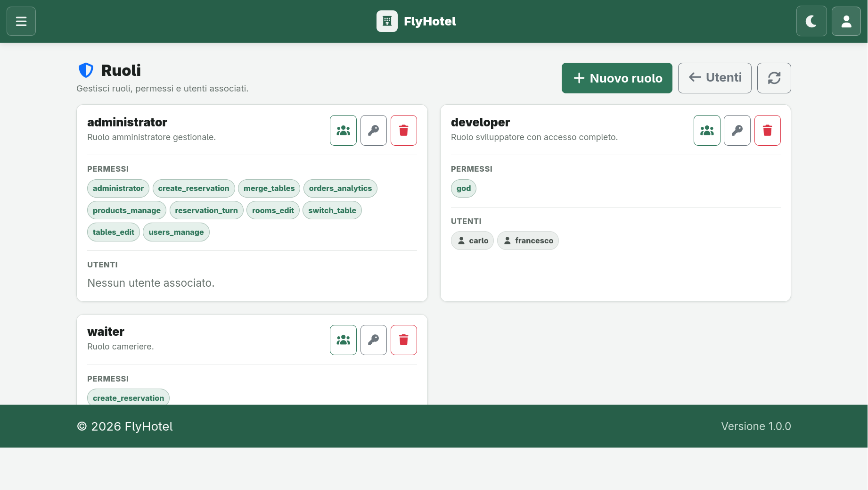Click the waiter role heading
This screenshot has height=490, width=868.
(106, 332)
